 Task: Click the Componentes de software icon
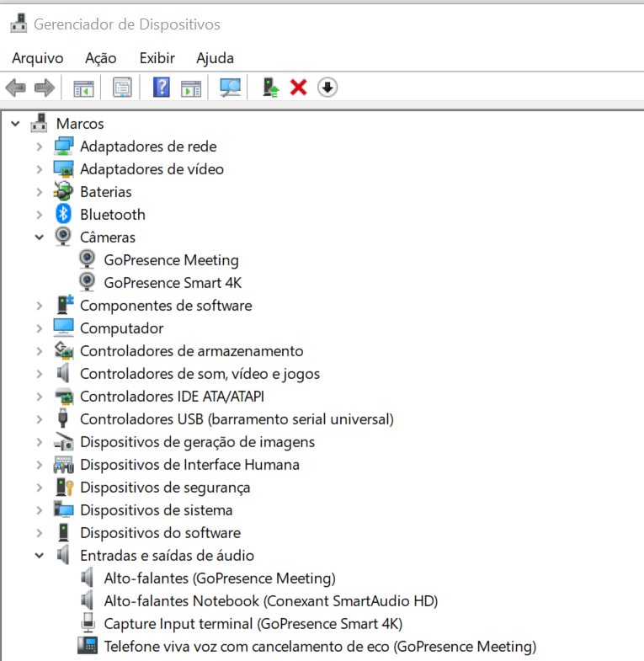coord(65,305)
